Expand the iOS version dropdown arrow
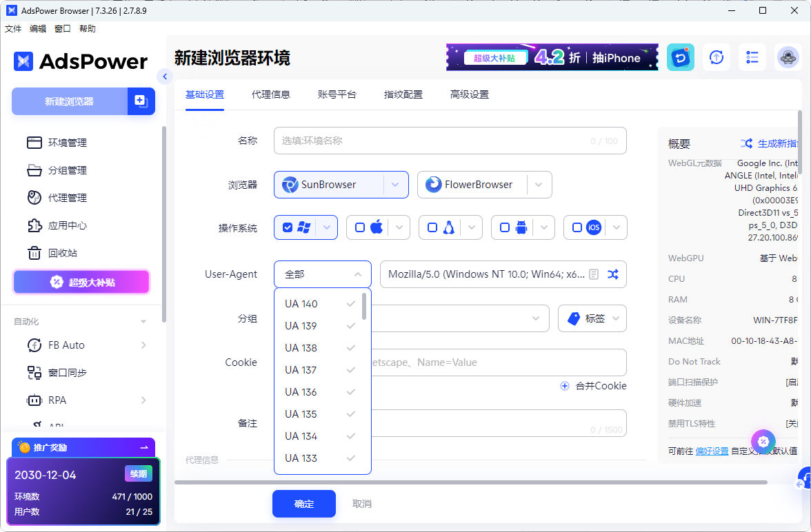 617,227
